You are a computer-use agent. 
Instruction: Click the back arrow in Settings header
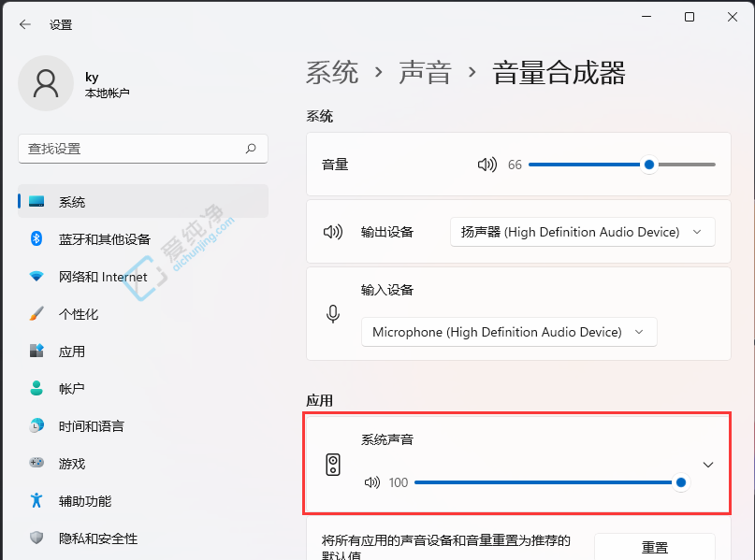pyautogui.click(x=25, y=24)
